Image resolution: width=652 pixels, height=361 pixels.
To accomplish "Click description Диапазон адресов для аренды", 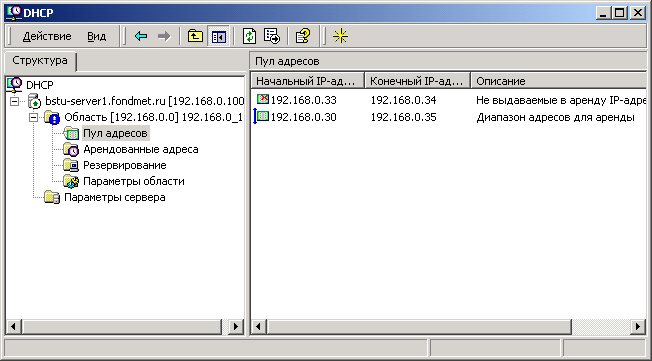I will point(556,118).
